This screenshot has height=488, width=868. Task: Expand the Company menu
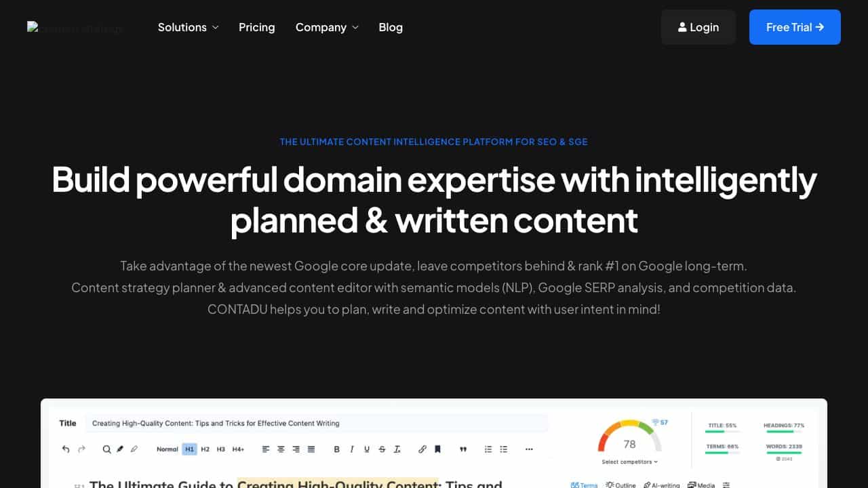[x=327, y=27]
